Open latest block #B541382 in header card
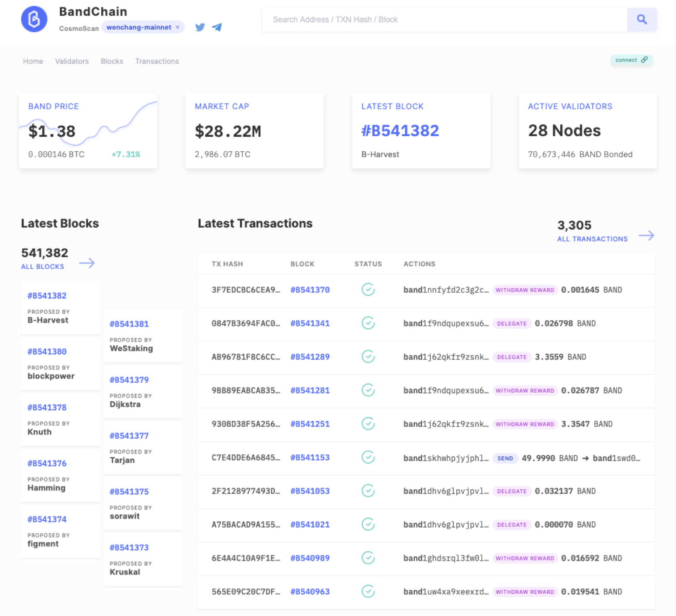This screenshot has height=616, width=676. pyautogui.click(x=400, y=131)
